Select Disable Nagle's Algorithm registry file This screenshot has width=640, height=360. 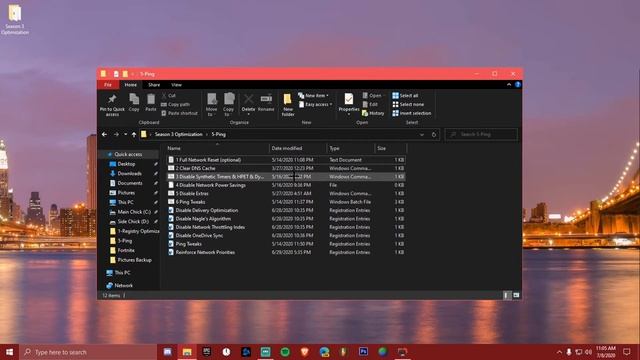286,218
